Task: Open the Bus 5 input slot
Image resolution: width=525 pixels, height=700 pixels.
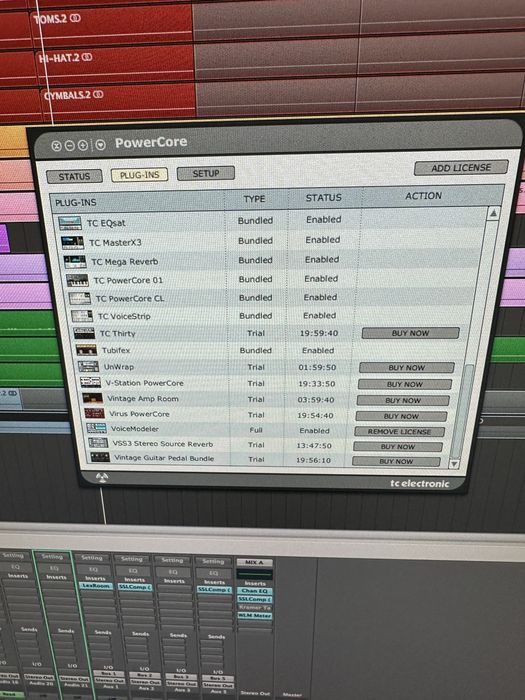Action: click(217, 678)
